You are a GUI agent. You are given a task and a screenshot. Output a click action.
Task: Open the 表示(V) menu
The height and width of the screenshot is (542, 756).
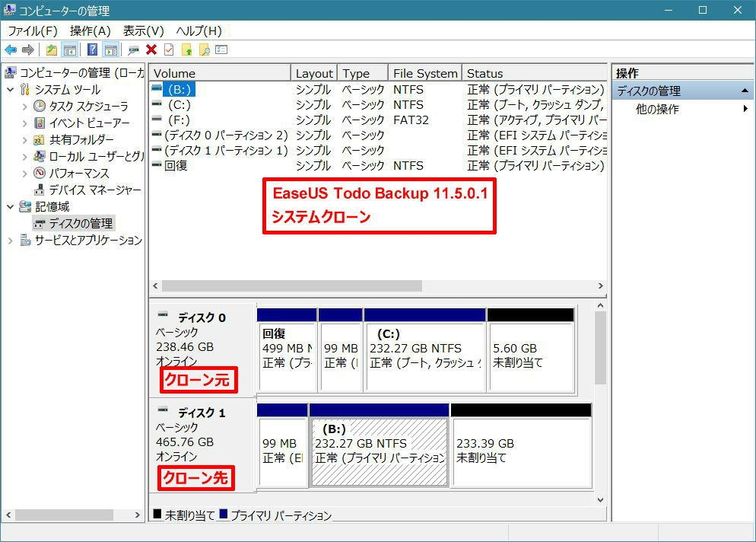pyautogui.click(x=143, y=31)
